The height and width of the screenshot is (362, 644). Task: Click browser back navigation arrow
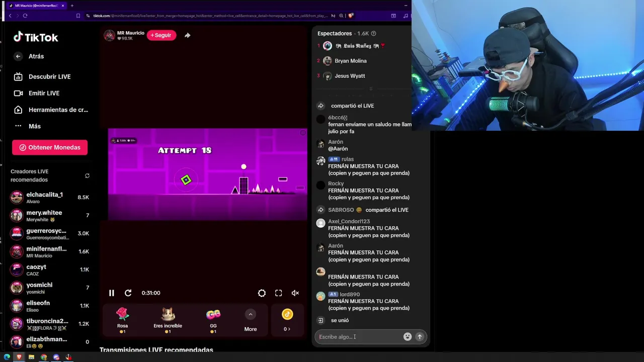point(10,16)
